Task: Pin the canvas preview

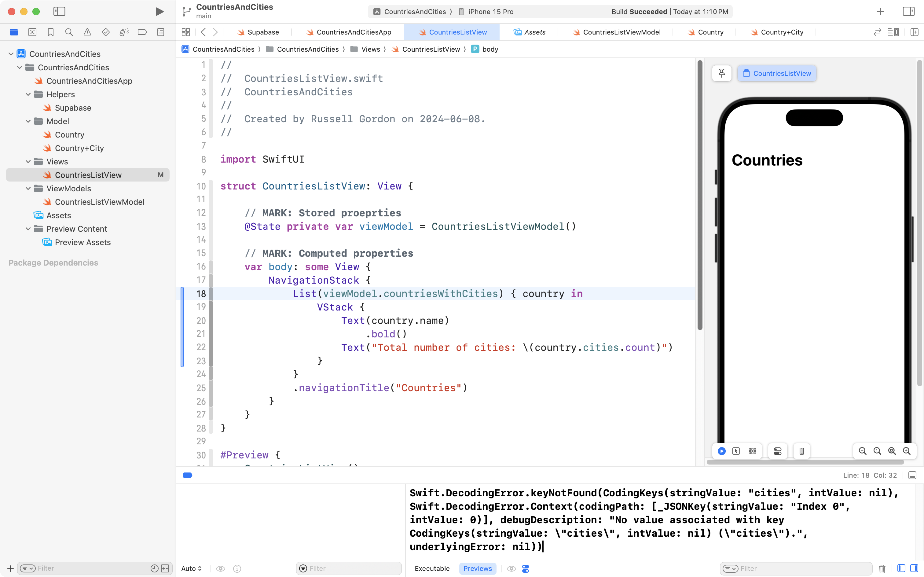Action: pos(721,73)
